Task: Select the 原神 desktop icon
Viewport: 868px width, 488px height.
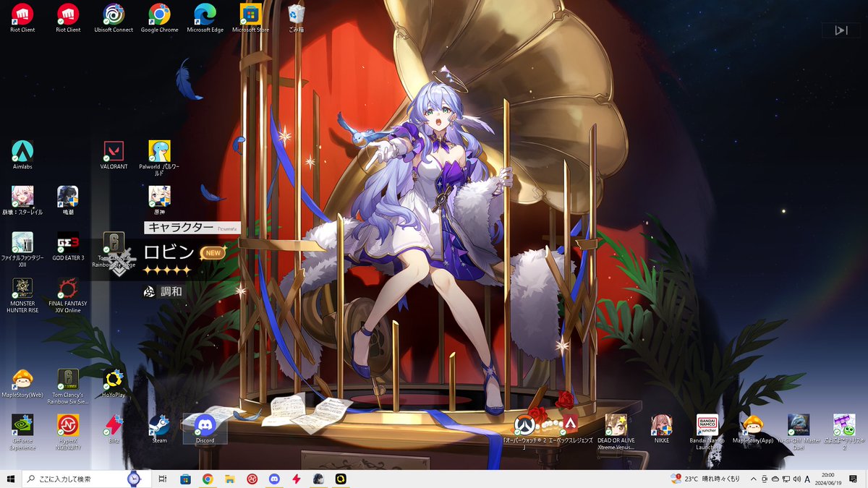Action: [x=160, y=200]
